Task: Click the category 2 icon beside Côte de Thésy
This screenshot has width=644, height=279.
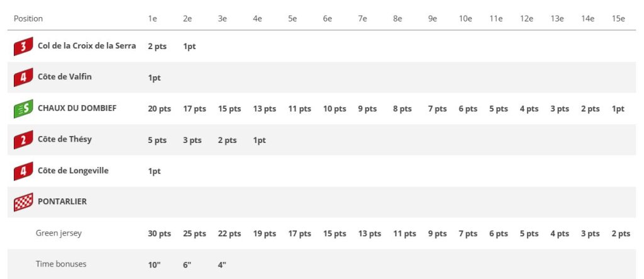Action: [23, 140]
